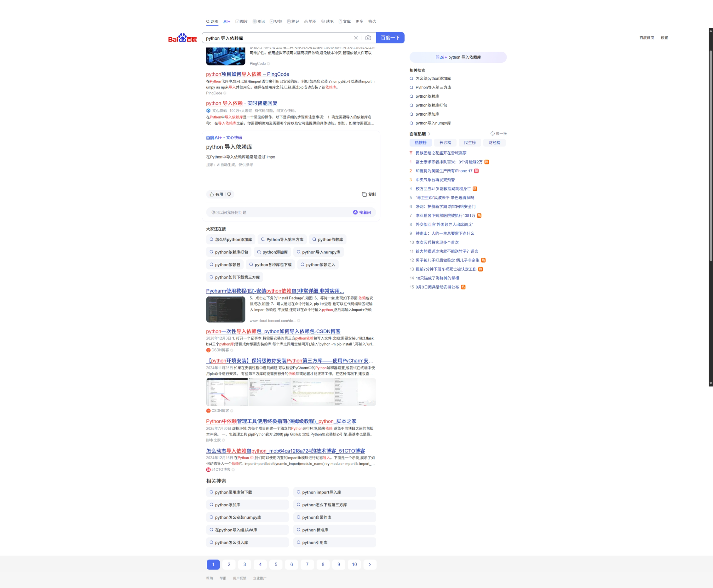Click next page arrow in pagination
Screen dimensions: 713x588
[370, 564]
